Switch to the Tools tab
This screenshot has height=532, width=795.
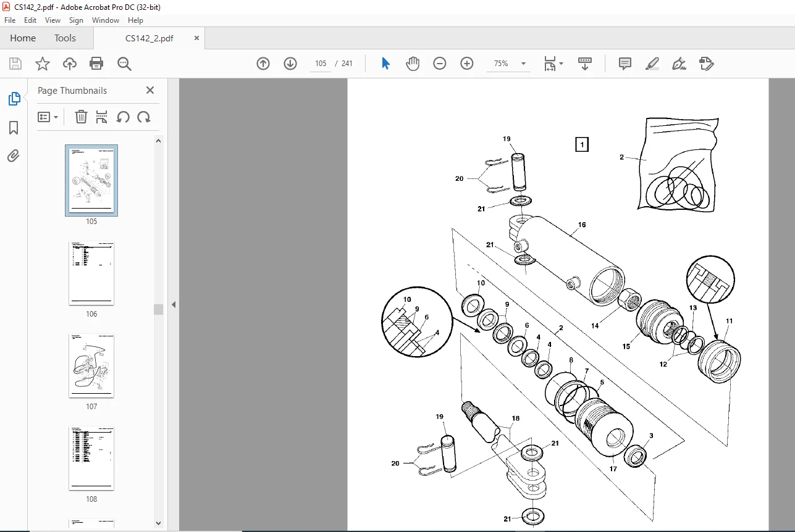(65, 38)
